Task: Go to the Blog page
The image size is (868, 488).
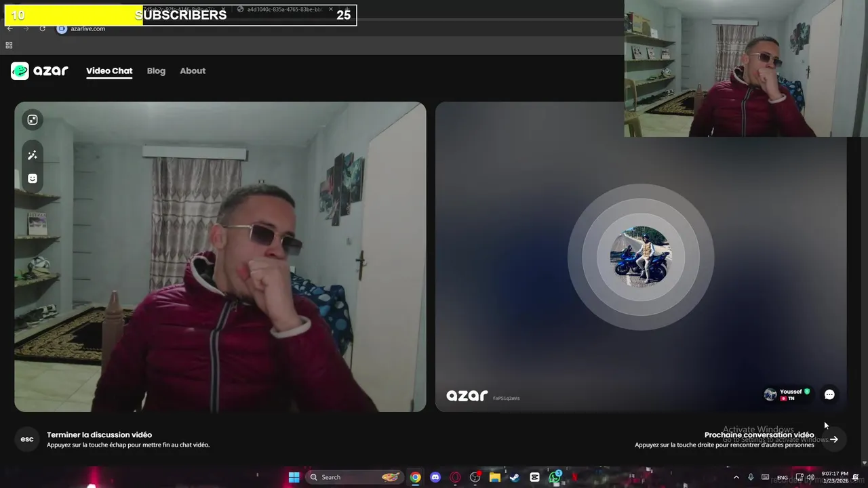Action: pyautogui.click(x=156, y=70)
